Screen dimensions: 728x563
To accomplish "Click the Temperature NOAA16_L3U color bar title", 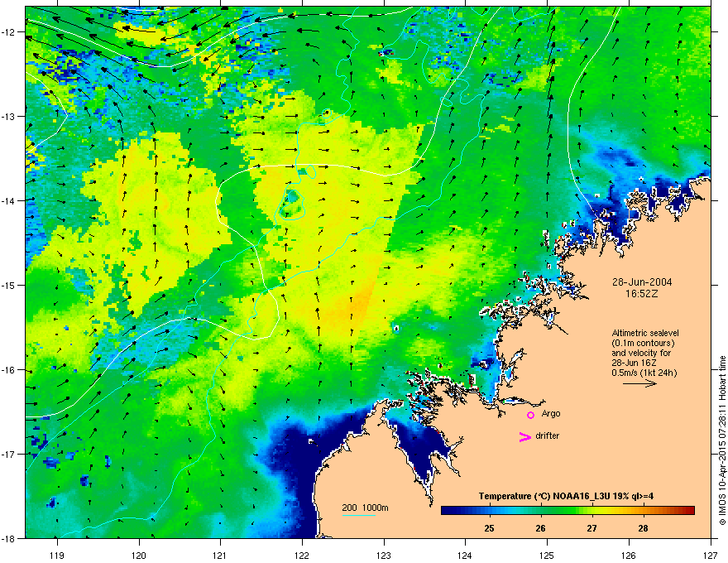I will [566, 496].
